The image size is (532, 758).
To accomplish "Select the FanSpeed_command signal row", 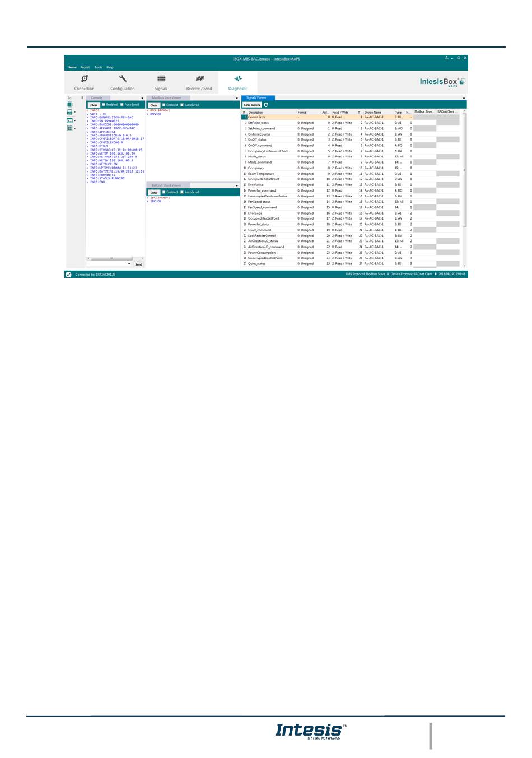I will pos(351,207).
